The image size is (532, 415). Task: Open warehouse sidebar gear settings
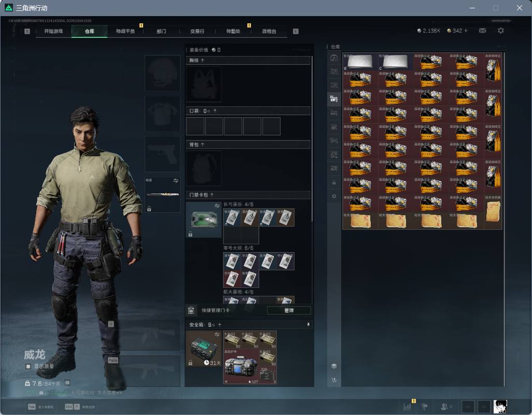tap(334, 196)
